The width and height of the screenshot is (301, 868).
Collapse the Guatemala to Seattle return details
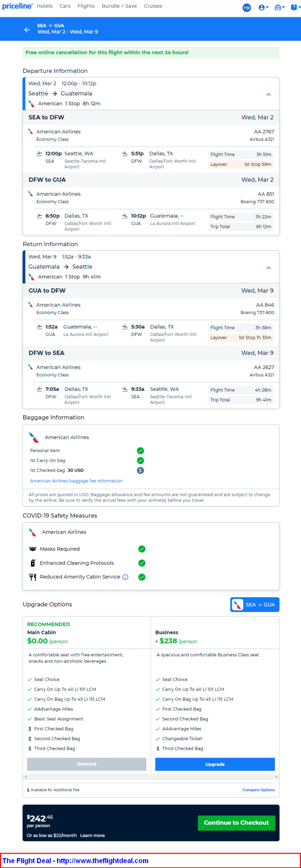[x=269, y=268]
